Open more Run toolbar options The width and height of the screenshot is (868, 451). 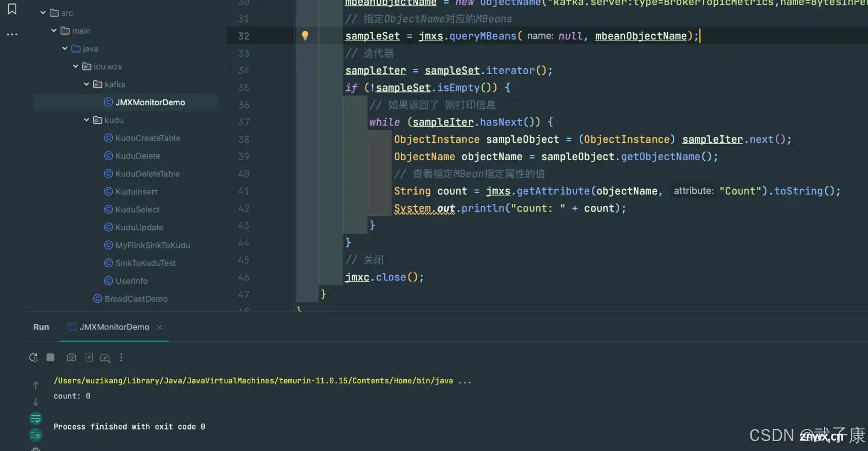pos(122,357)
